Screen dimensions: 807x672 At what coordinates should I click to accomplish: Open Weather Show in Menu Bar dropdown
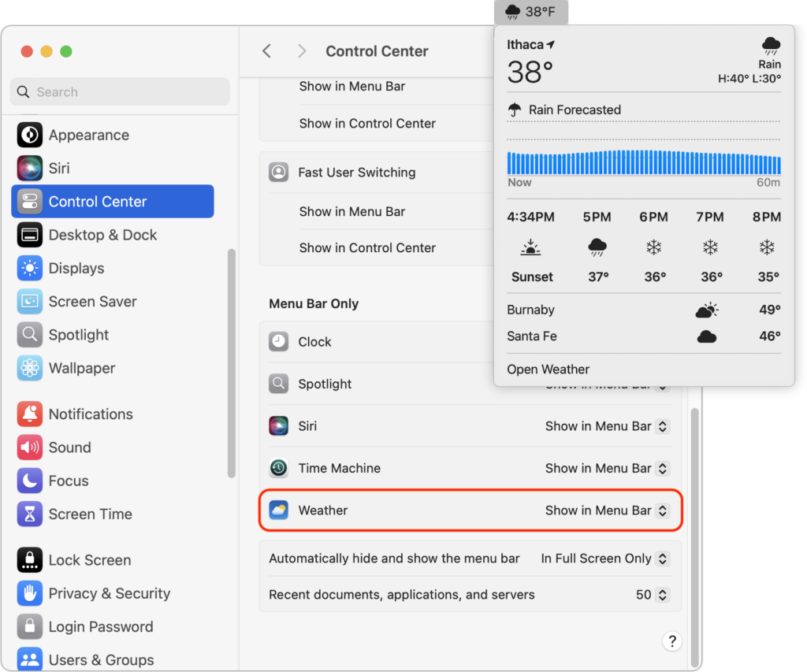[x=607, y=510]
